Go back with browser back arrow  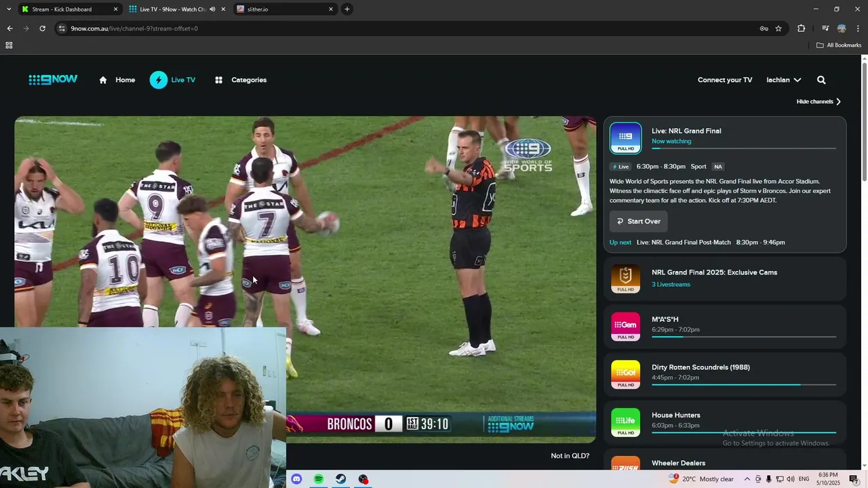(9, 28)
